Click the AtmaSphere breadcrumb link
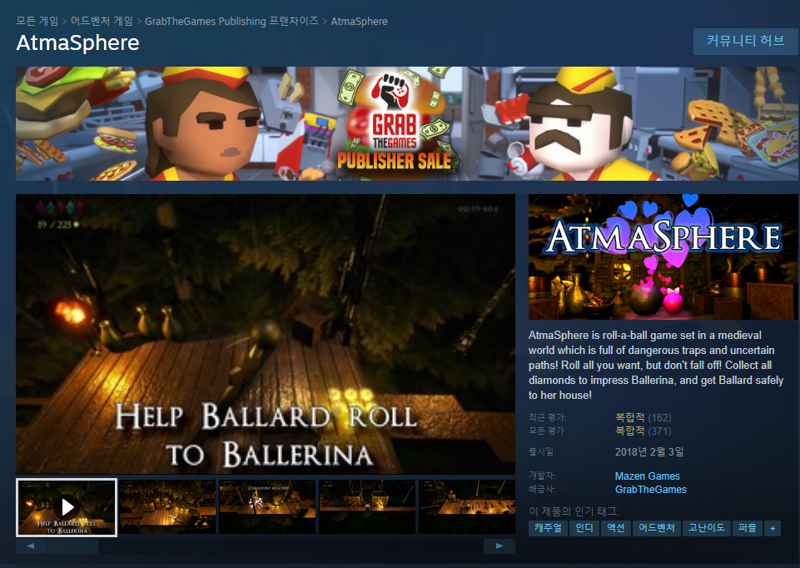800x568 pixels. 359,21
